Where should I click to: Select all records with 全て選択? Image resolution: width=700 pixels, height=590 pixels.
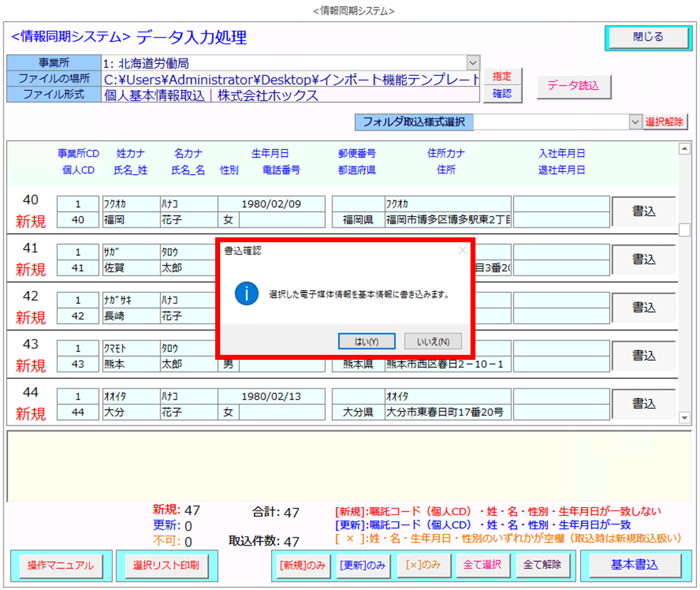[x=482, y=565]
